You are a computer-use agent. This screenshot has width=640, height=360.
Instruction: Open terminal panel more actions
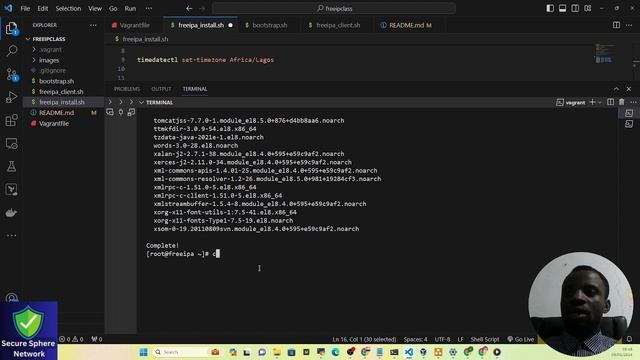click(633, 102)
